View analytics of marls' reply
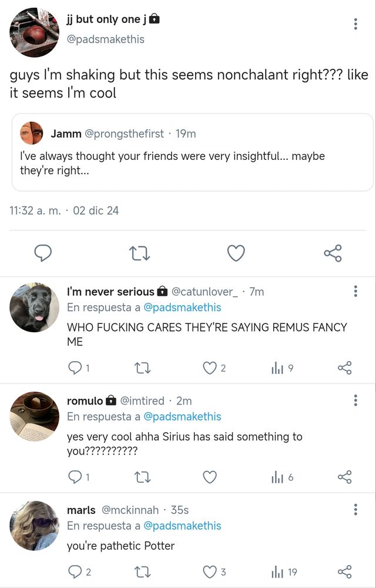Viewport: 376px width, 588px height. point(277,572)
